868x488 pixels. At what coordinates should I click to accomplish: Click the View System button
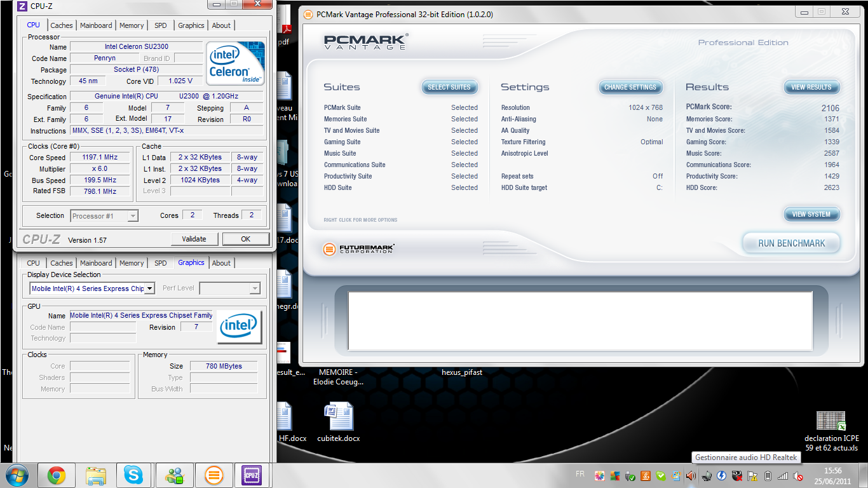tap(811, 214)
